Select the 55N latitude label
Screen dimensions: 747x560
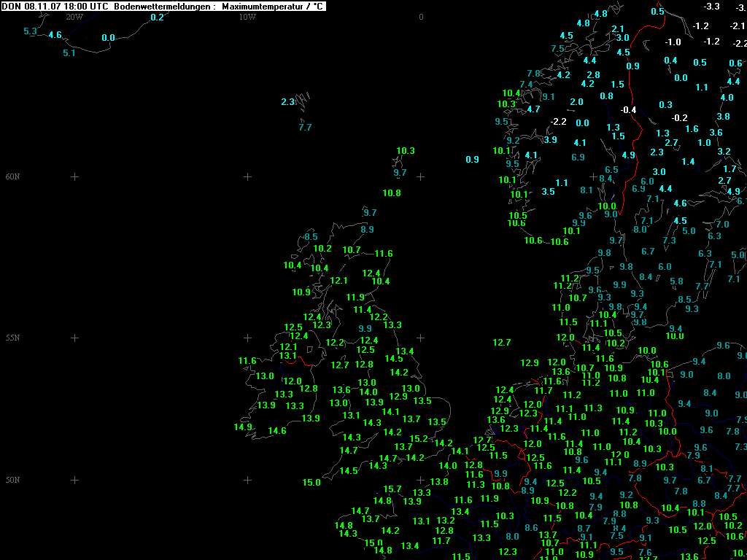click(12, 338)
